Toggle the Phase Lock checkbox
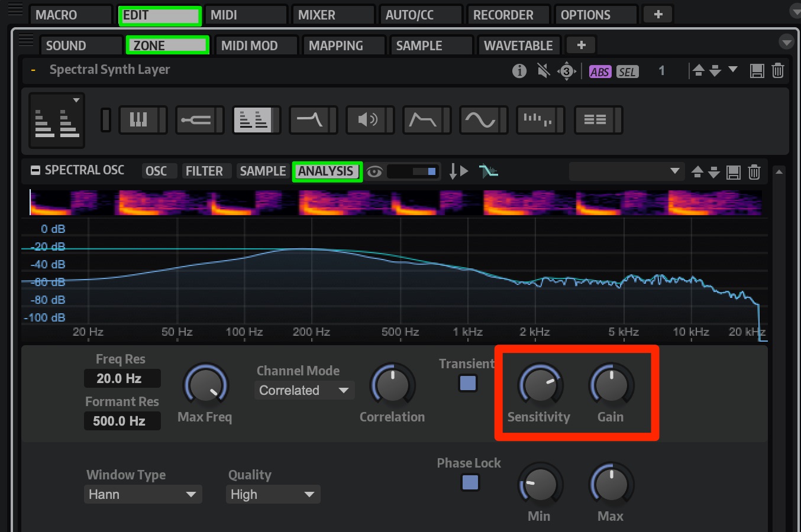This screenshot has height=532, width=801. pos(470,482)
